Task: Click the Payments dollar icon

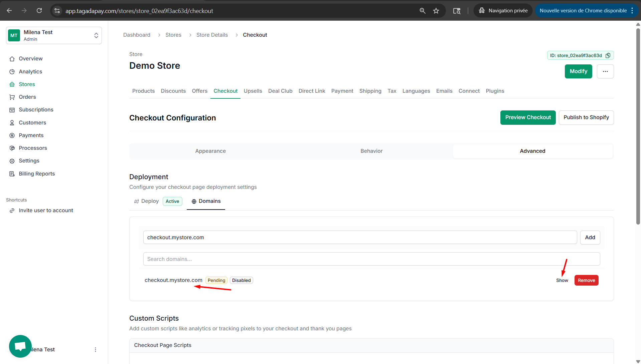Action: (x=12, y=135)
